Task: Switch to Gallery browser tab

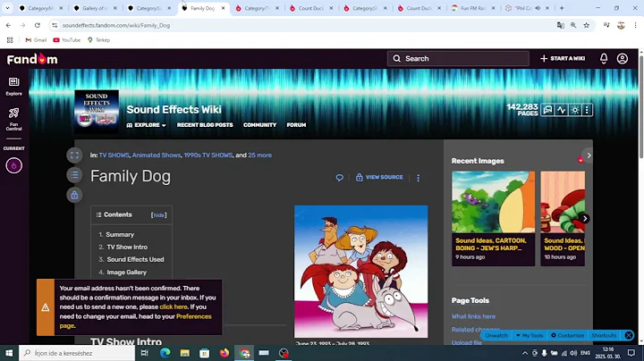Action: (96, 8)
